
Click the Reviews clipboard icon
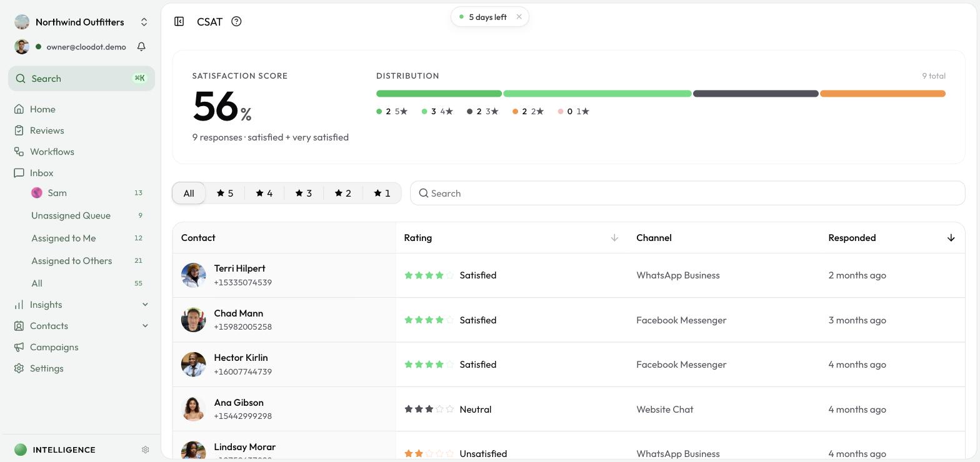(19, 130)
